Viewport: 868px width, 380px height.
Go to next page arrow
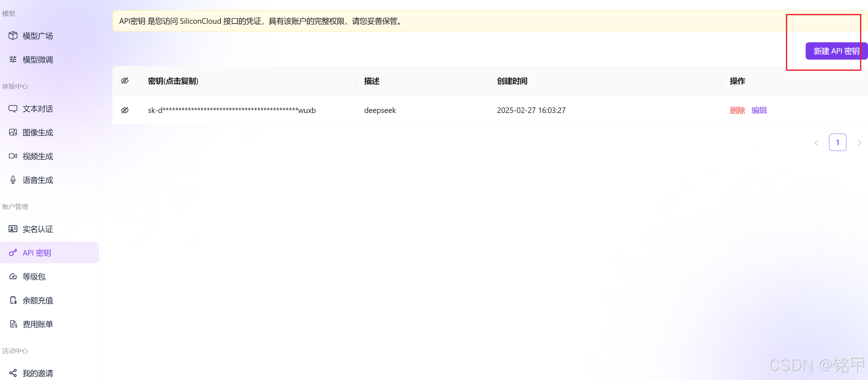point(859,143)
